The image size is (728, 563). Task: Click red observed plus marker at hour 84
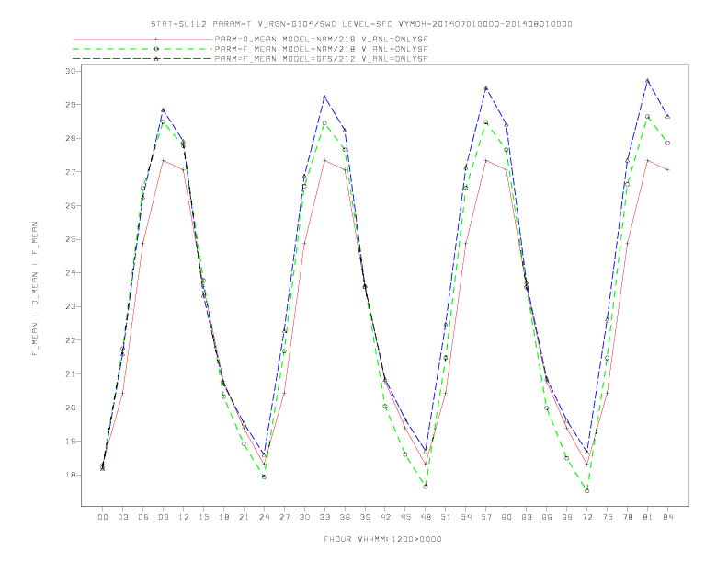(x=667, y=170)
